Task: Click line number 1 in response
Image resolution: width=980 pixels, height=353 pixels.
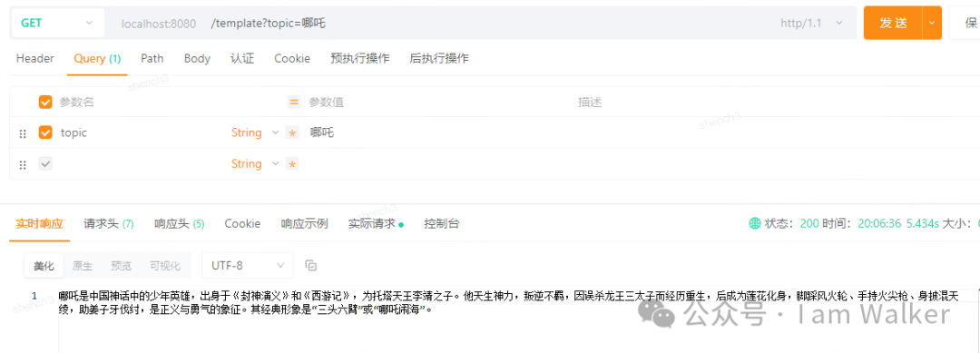Action: tap(34, 296)
